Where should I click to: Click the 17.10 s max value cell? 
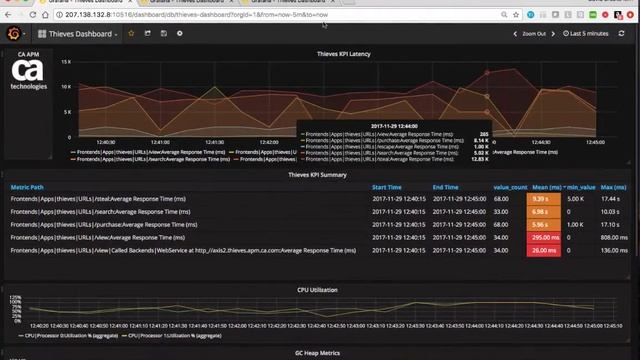(x=610, y=224)
